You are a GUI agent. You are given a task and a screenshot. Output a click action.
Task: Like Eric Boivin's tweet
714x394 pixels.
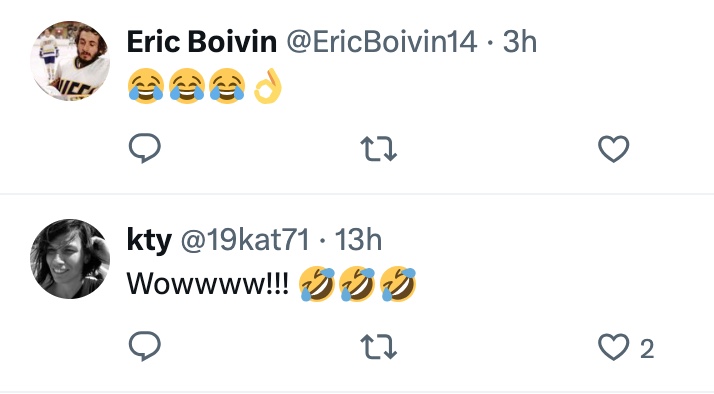[613, 149]
